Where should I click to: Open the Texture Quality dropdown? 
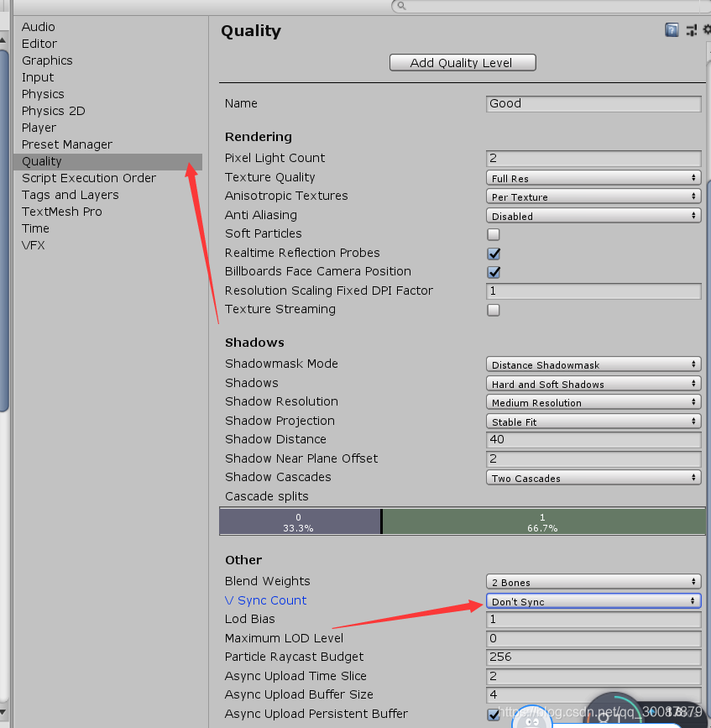coord(593,178)
